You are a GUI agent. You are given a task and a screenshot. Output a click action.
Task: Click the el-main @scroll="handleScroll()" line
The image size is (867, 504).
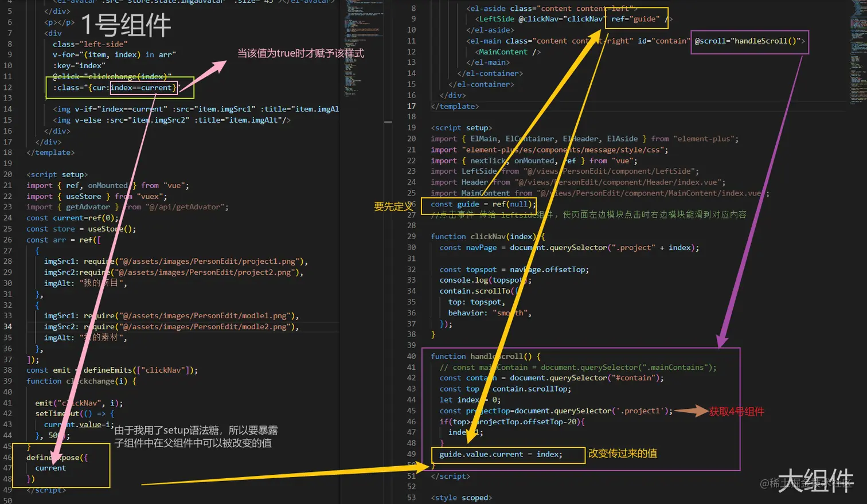636,41
